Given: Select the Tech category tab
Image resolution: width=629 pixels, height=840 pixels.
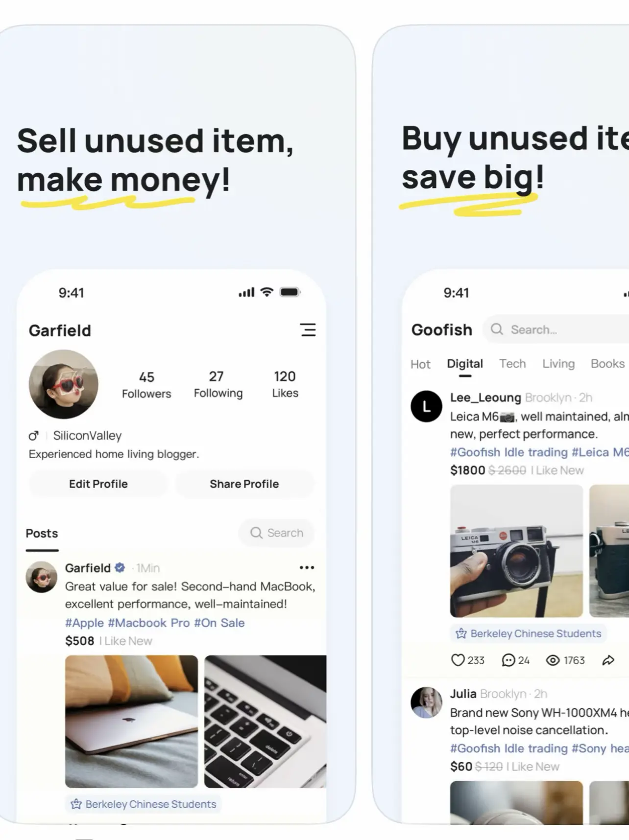Looking at the screenshot, I should click(x=512, y=364).
